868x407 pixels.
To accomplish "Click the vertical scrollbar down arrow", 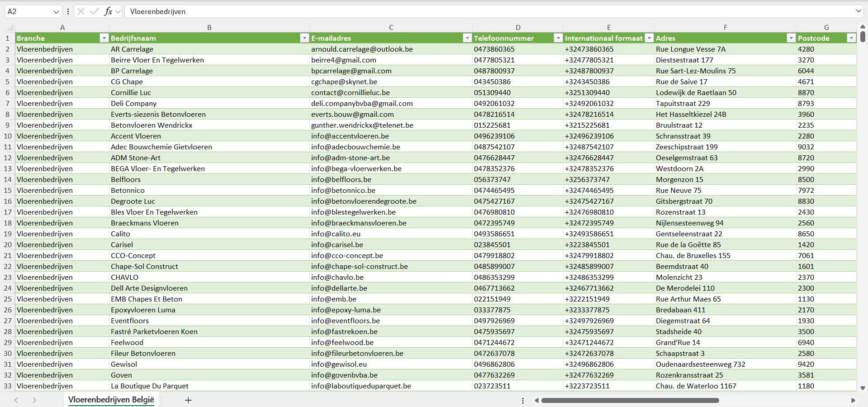I will [863, 388].
